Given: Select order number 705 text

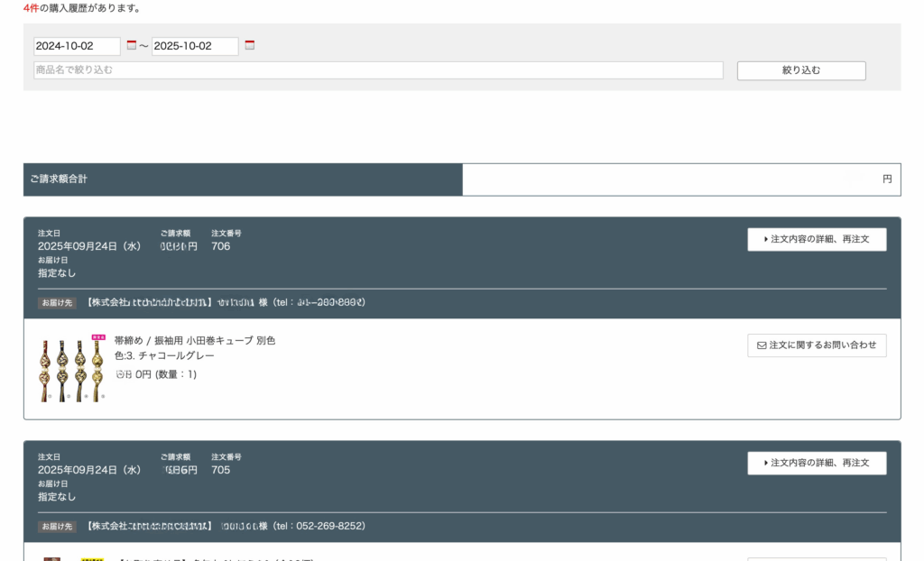Looking at the screenshot, I should tap(221, 470).
